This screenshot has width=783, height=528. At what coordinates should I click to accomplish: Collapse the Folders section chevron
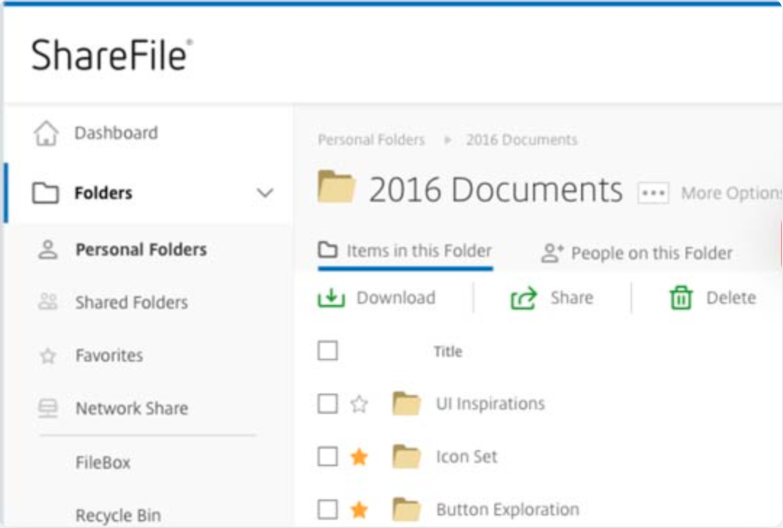coord(265,193)
